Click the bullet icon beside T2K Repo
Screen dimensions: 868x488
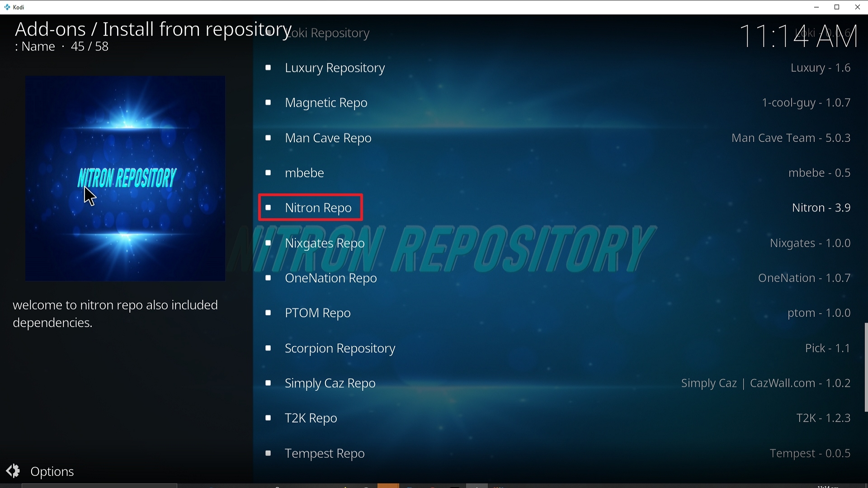tap(268, 418)
